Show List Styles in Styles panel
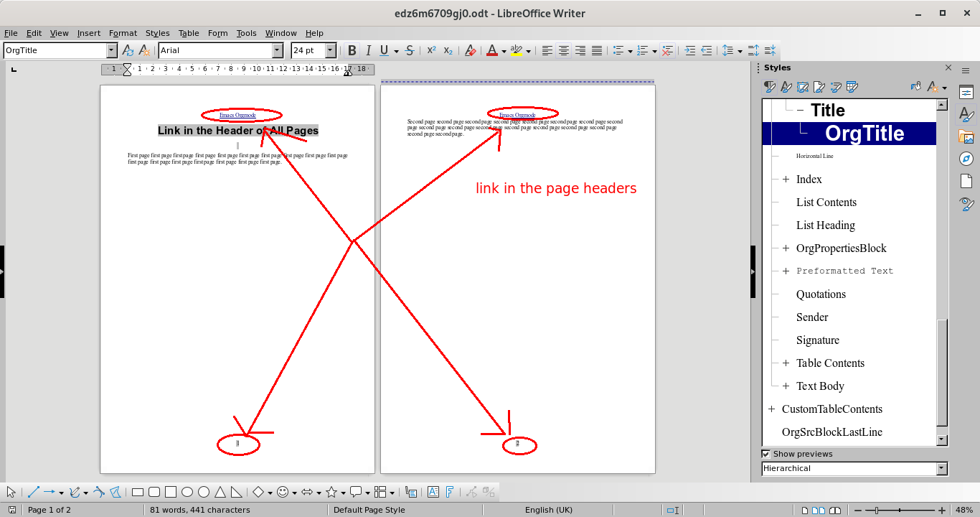The width and height of the screenshot is (980, 517). tap(836, 88)
